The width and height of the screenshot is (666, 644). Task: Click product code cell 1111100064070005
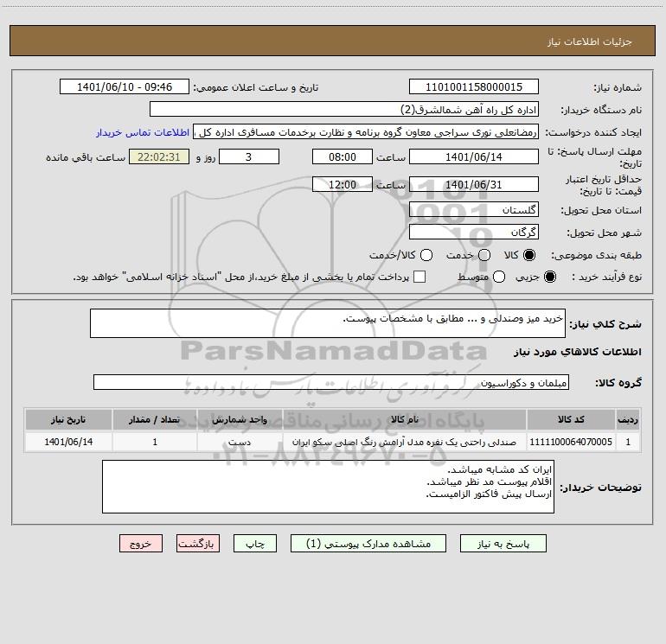(571, 442)
